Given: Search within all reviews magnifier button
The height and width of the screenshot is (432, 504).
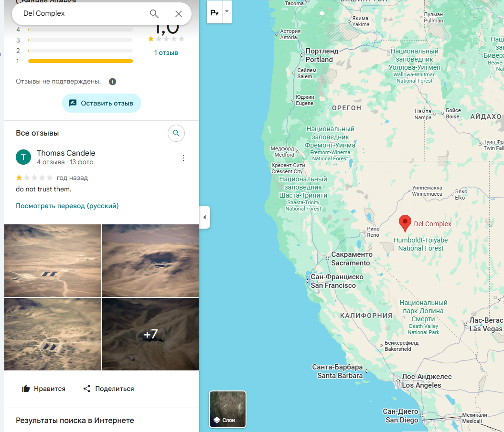Looking at the screenshot, I should [x=176, y=133].
